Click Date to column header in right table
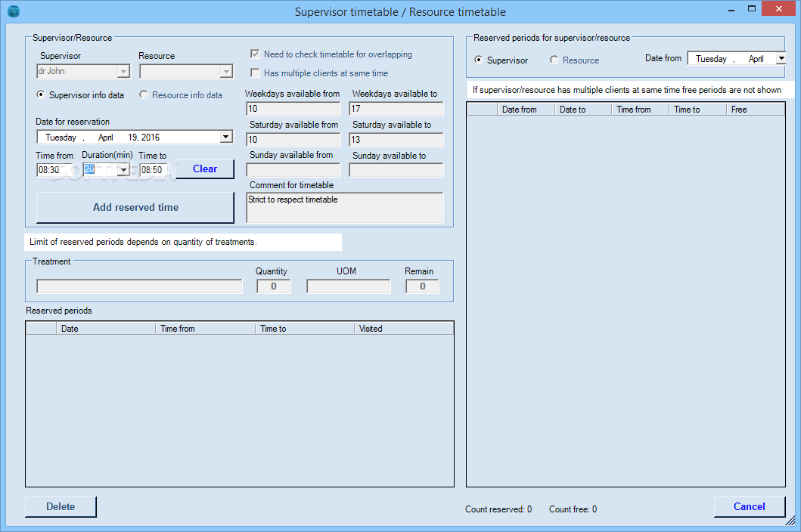This screenshot has width=801, height=532. tap(583, 110)
